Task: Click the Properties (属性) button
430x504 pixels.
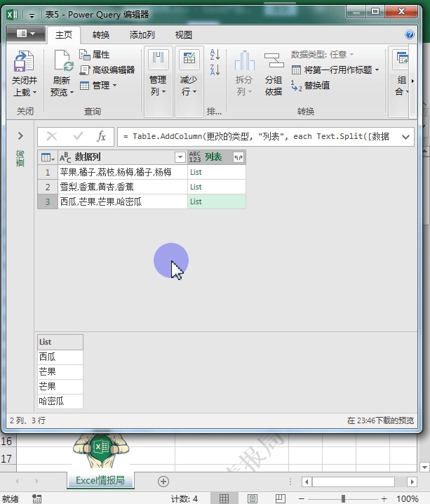Action: (95, 55)
